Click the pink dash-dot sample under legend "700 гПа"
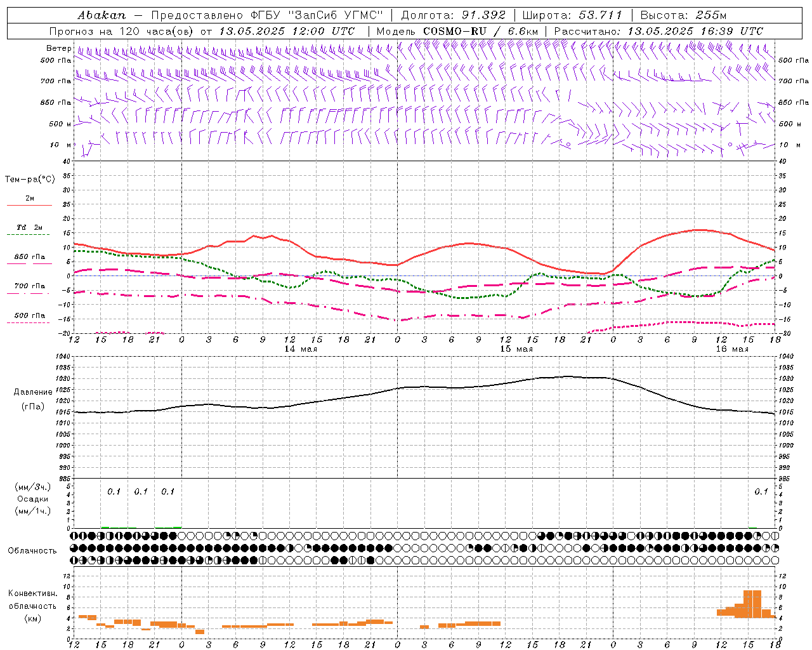Viewport: 812px width, 650px height. click(x=29, y=293)
